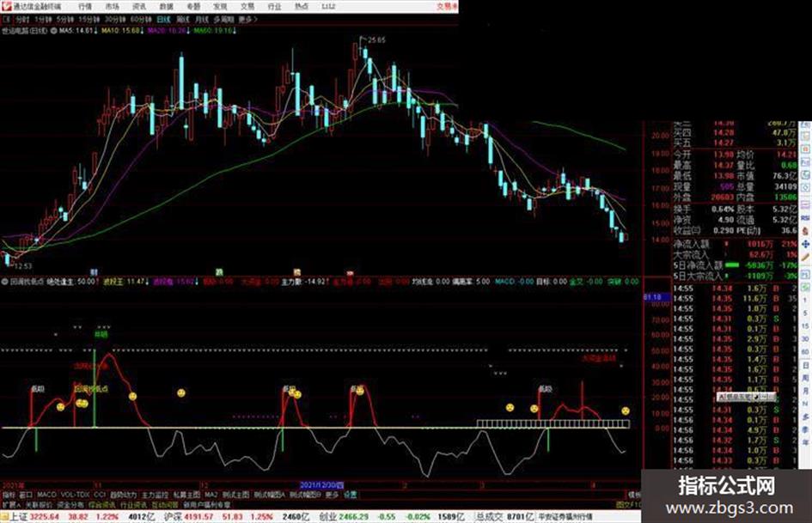The width and height of the screenshot is (812, 523).
Task: Open the 数据 menu
Action: tap(166, 6)
